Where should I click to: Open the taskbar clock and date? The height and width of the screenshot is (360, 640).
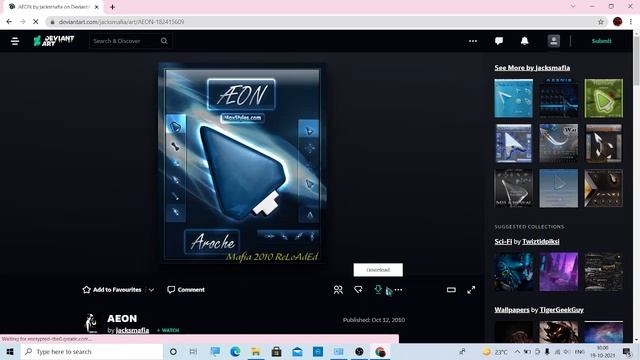602,351
